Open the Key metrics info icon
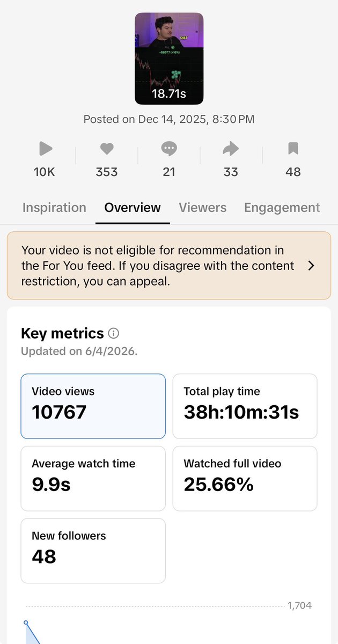The height and width of the screenshot is (644, 338). [x=113, y=333]
